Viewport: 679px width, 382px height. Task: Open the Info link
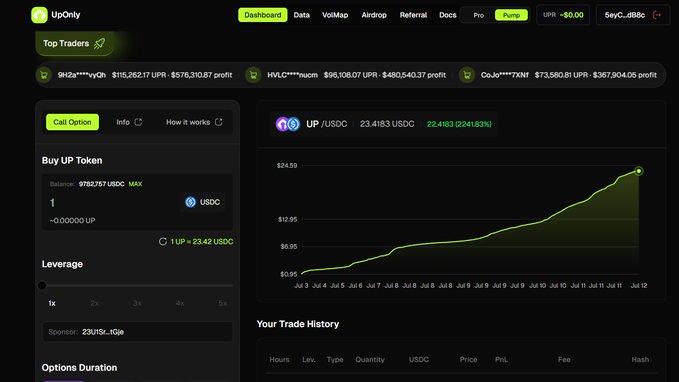tap(129, 122)
